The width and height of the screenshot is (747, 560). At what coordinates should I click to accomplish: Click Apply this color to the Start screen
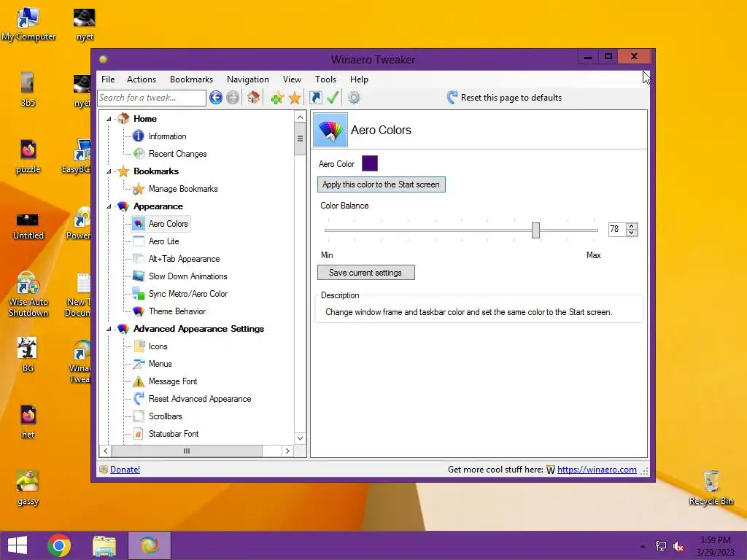pos(381,184)
